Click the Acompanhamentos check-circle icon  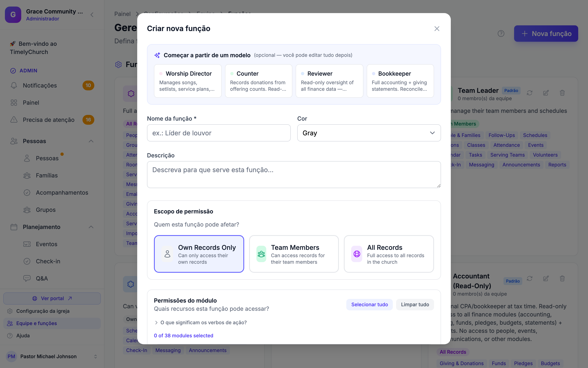(27, 193)
